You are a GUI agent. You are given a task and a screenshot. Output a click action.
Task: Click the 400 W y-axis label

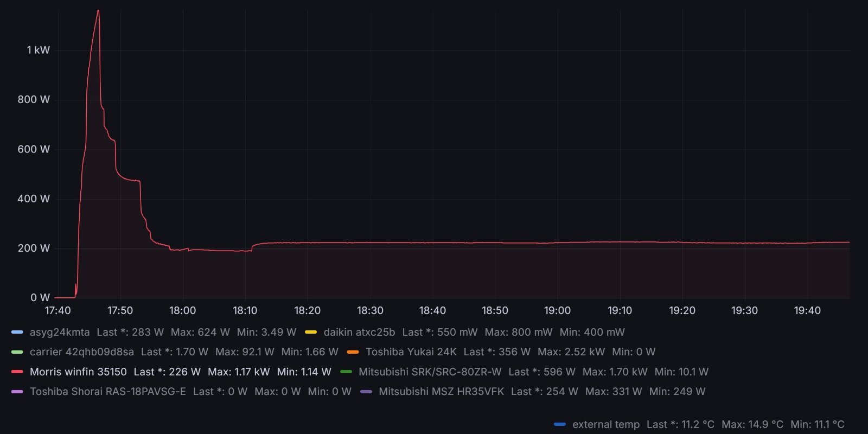(34, 199)
